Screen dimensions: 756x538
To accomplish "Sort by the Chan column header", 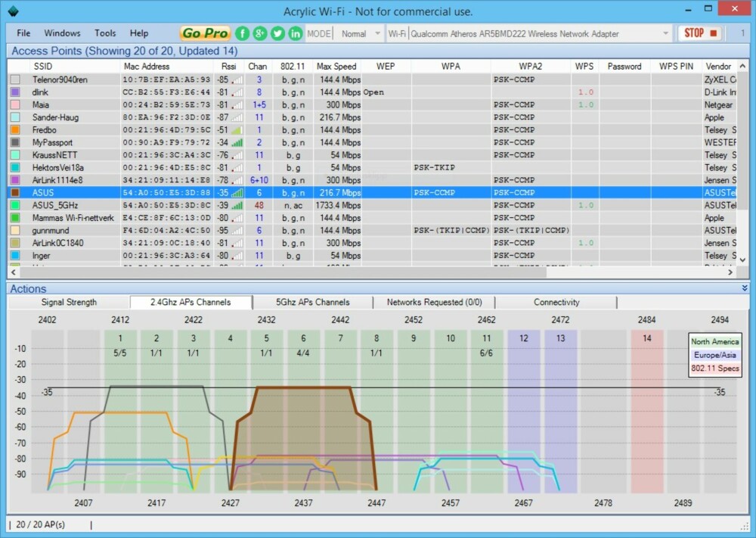I will [x=258, y=66].
